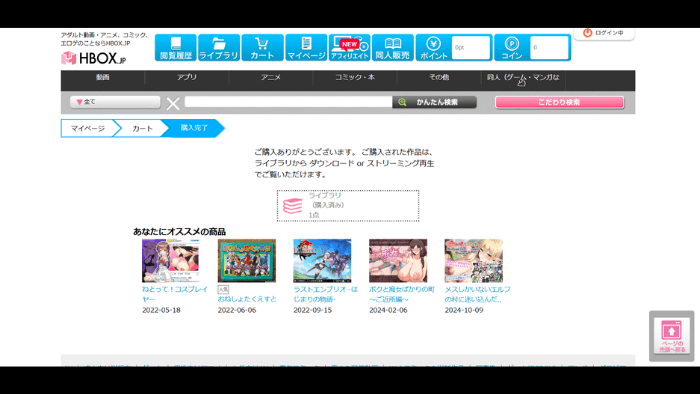Open the アプリ menu tab
The height and width of the screenshot is (394, 700).
[187, 77]
